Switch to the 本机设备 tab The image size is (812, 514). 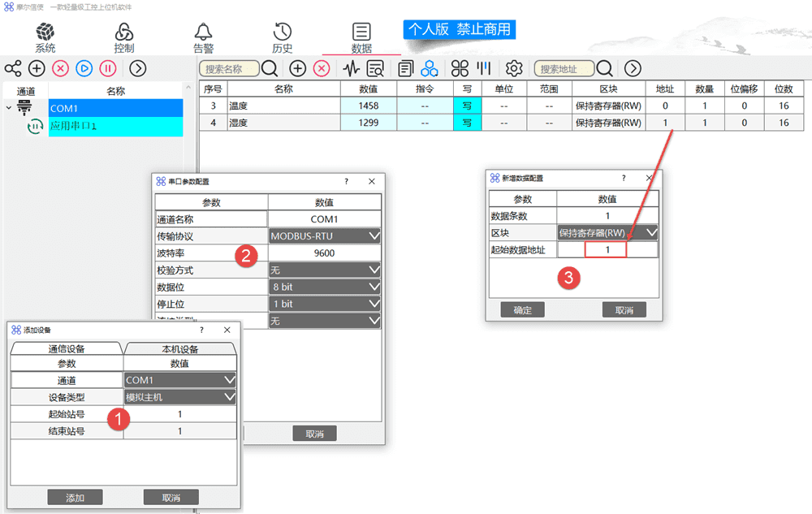[179, 349]
